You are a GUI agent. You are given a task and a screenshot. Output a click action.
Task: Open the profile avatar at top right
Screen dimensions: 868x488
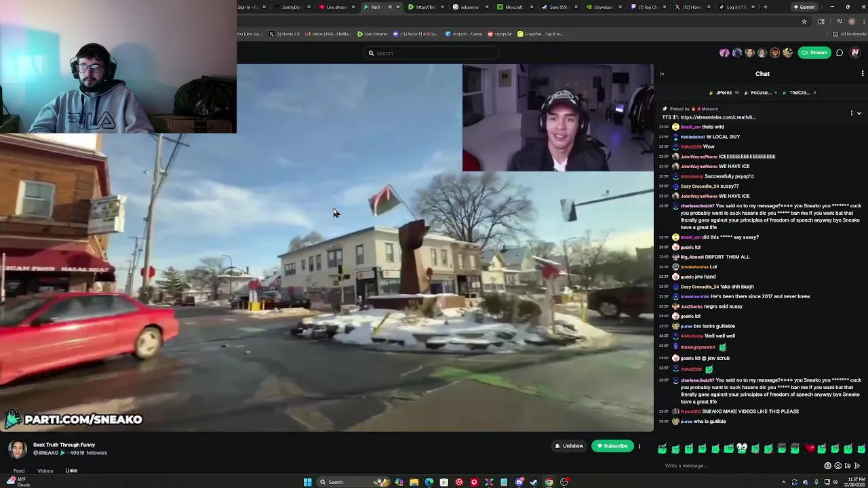pyautogui.click(x=855, y=53)
